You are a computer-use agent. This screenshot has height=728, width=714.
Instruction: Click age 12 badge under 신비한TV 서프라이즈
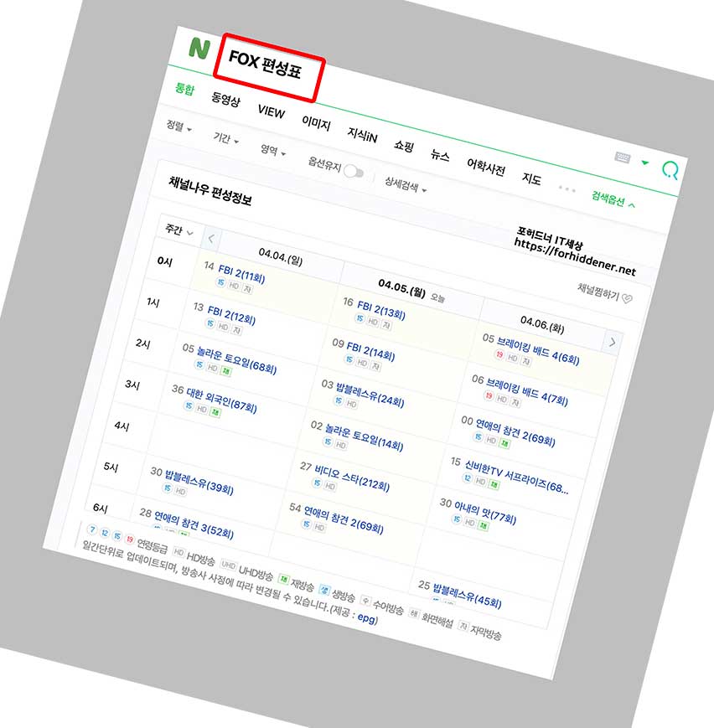468,478
